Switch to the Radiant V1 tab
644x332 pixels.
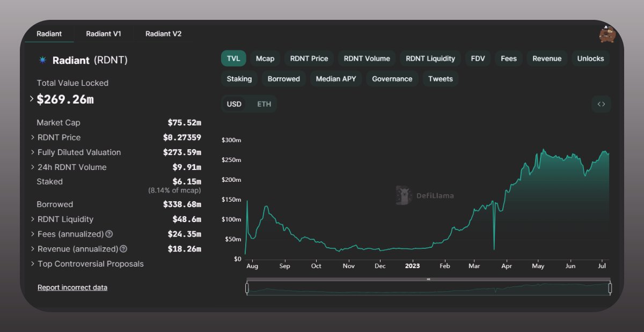click(x=104, y=34)
